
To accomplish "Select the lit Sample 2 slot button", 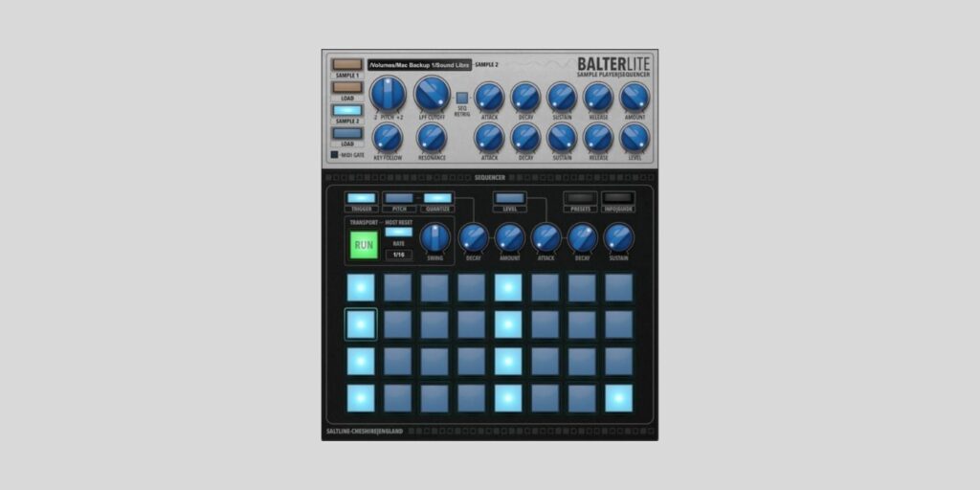I will [x=346, y=111].
